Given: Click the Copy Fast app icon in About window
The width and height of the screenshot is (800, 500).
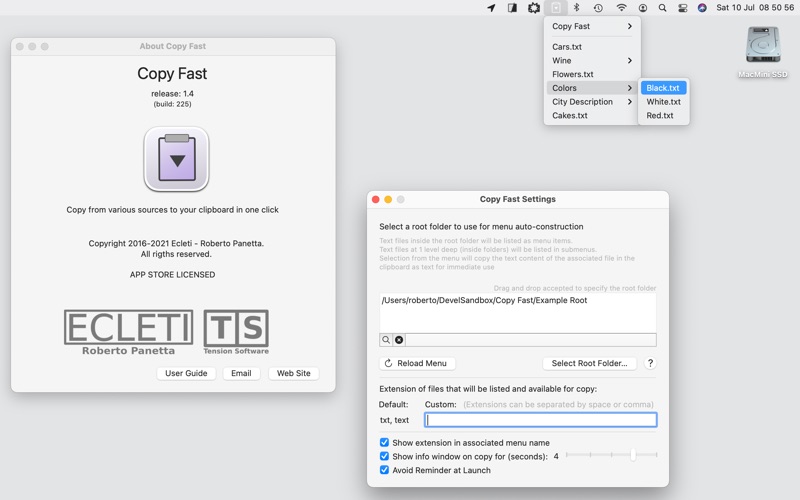Looking at the screenshot, I should [177, 159].
